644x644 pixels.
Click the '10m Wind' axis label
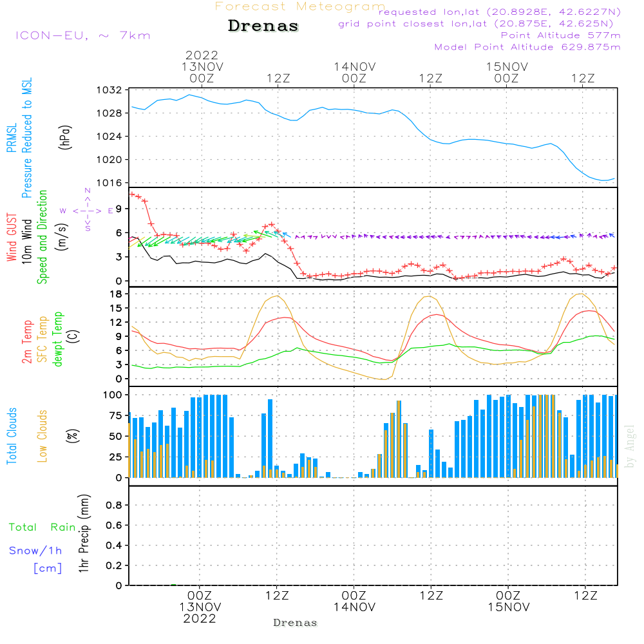pyautogui.click(x=26, y=241)
